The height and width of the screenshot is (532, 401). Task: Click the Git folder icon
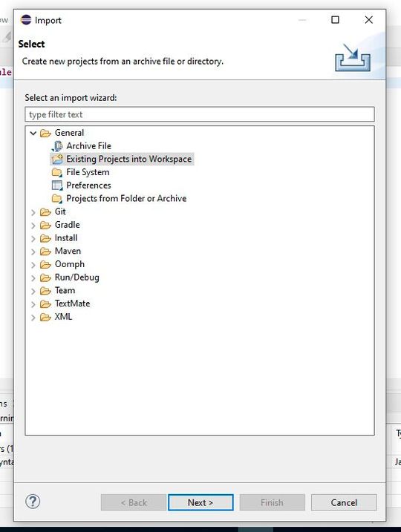tap(45, 212)
